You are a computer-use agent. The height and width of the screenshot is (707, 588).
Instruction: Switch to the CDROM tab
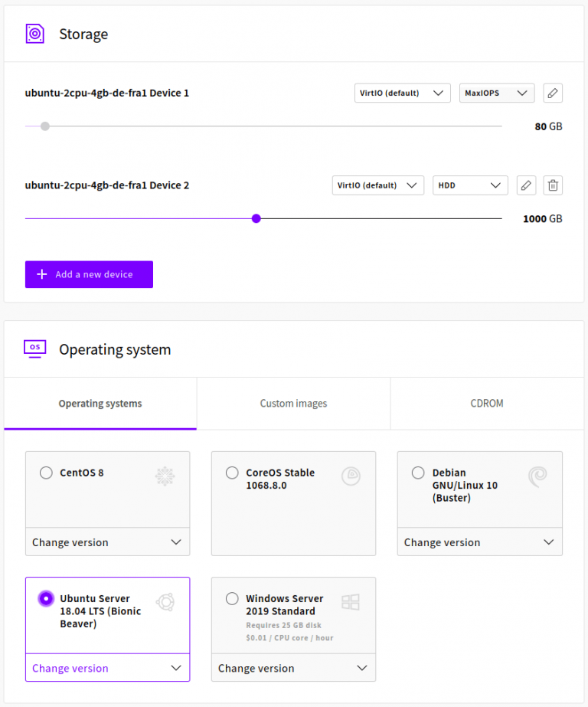(487, 404)
